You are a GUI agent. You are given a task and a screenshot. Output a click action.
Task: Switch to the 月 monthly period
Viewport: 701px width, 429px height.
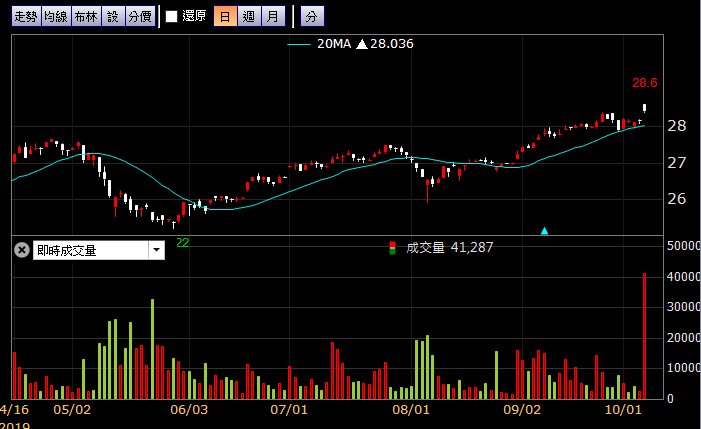click(273, 17)
